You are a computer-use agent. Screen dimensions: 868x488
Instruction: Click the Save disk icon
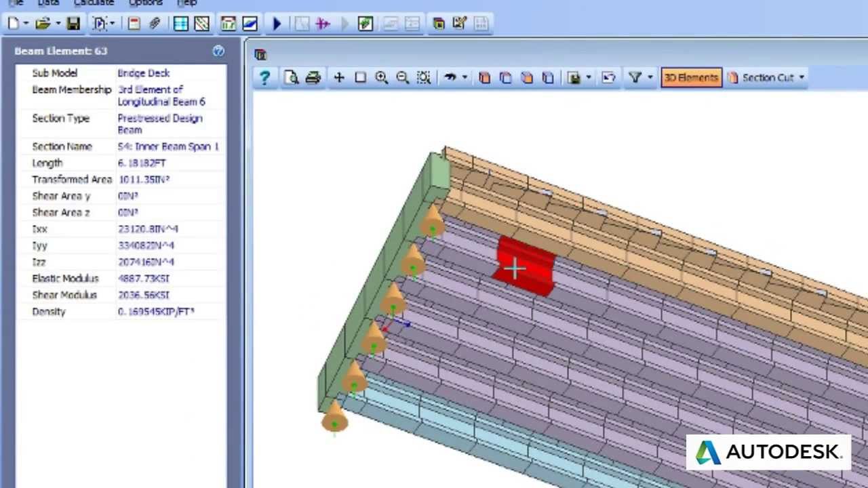point(73,24)
